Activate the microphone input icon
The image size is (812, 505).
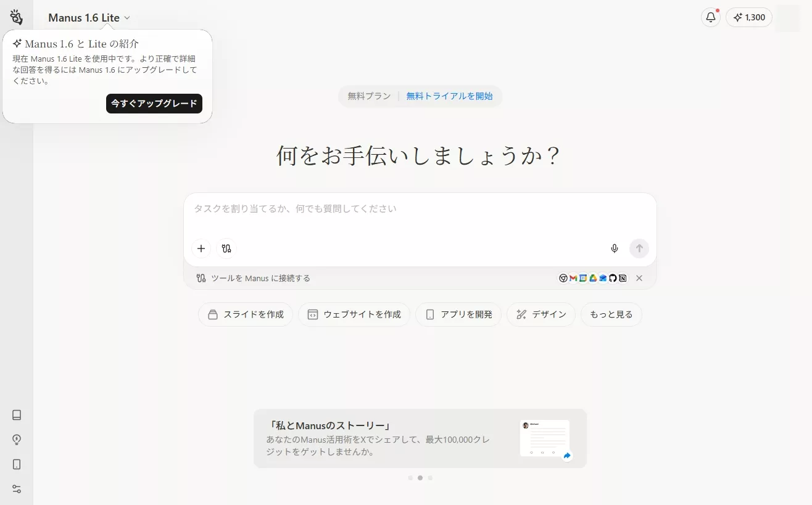(x=614, y=248)
